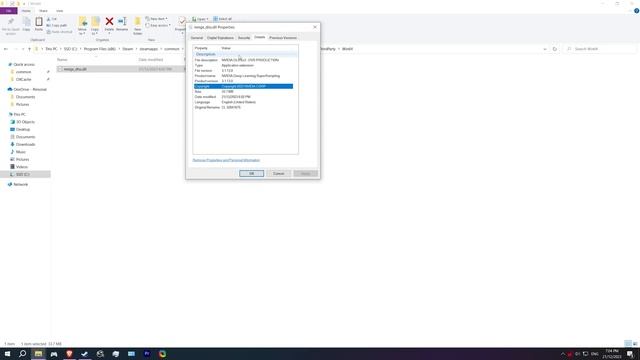Click the network icon in system tray

(586, 354)
